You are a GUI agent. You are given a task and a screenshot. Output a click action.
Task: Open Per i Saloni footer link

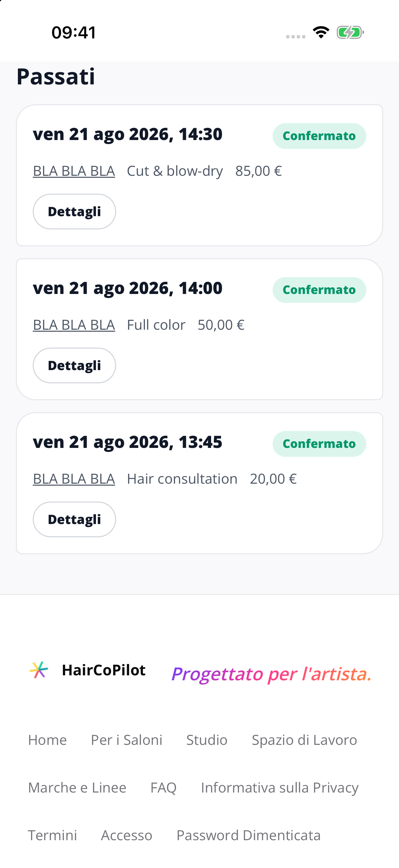(x=127, y=740)
